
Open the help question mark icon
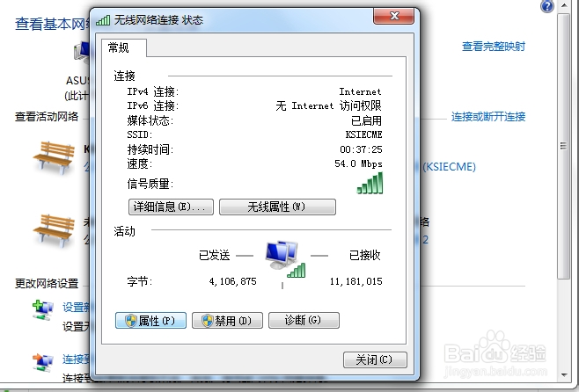coord(546,6)
